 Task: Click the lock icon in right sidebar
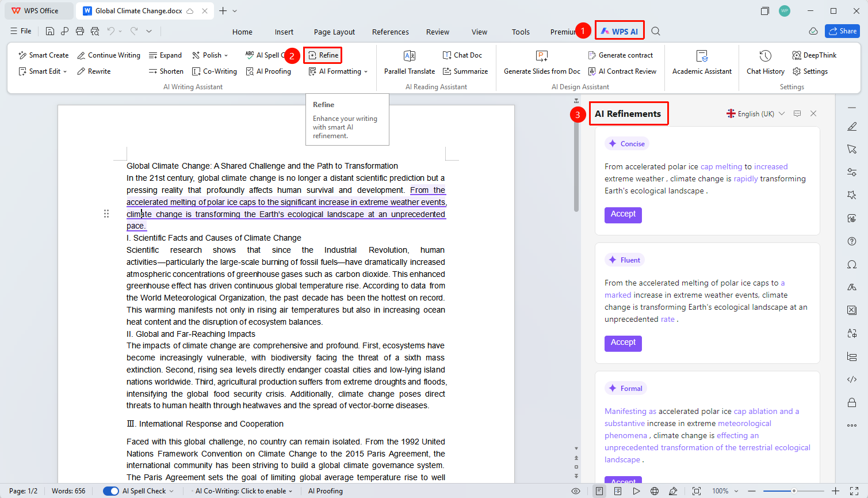tap(852, 402)
